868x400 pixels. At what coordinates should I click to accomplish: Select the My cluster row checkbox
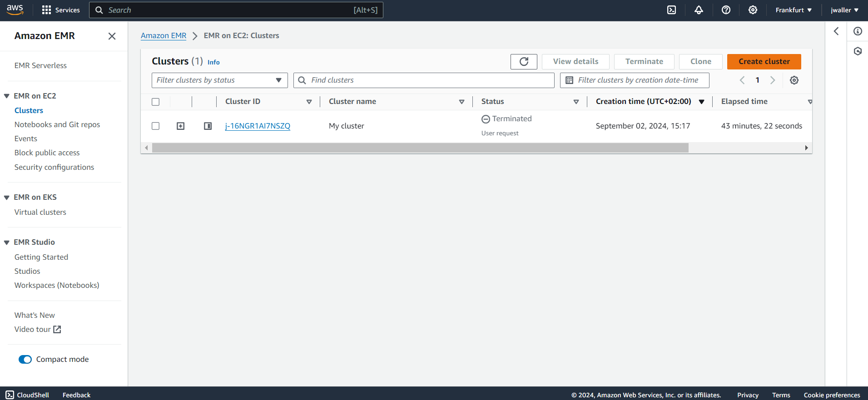pos(156,126)
